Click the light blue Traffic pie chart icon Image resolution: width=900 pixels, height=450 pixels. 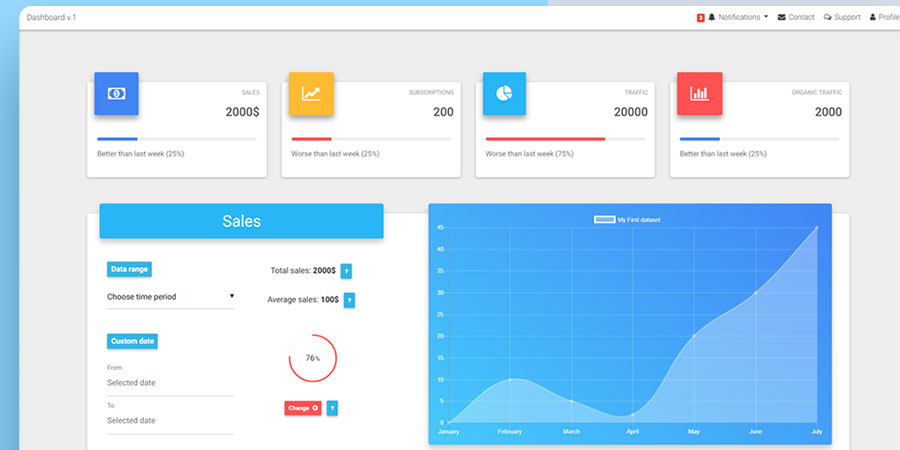coord(505,94)
